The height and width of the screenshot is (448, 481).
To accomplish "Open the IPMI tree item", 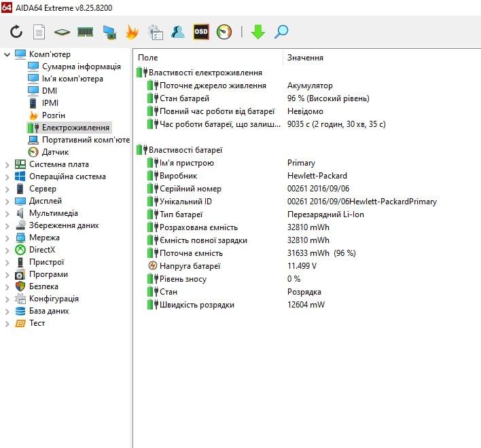I will point(50,103).
